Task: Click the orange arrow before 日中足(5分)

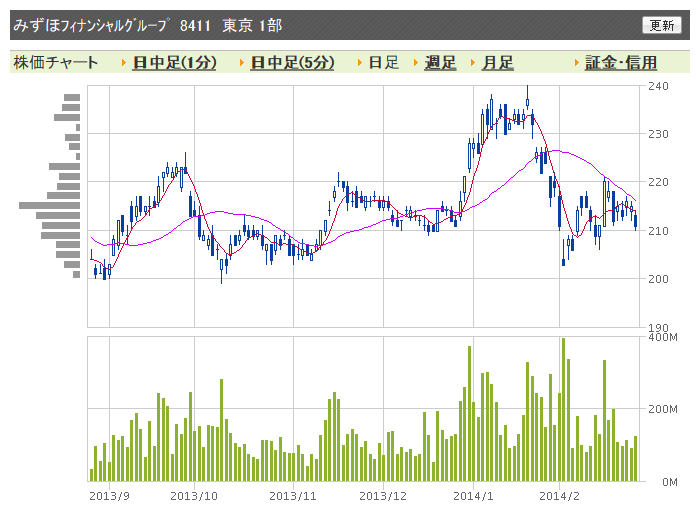Action: click(x=242, y=63)
